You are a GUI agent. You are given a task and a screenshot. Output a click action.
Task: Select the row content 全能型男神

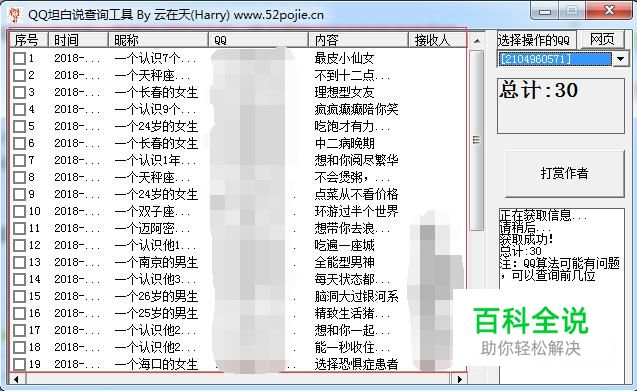[344, 263]
